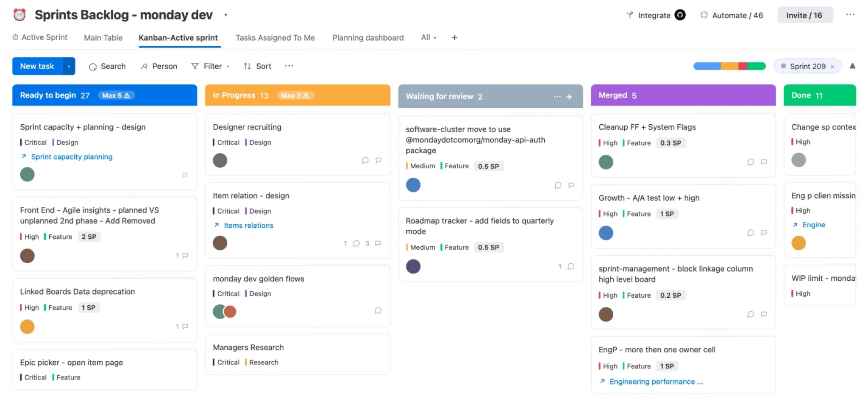Open the GitHub integration icon
The width and height of the screenshot is (868, 416).
pos(680,15)
